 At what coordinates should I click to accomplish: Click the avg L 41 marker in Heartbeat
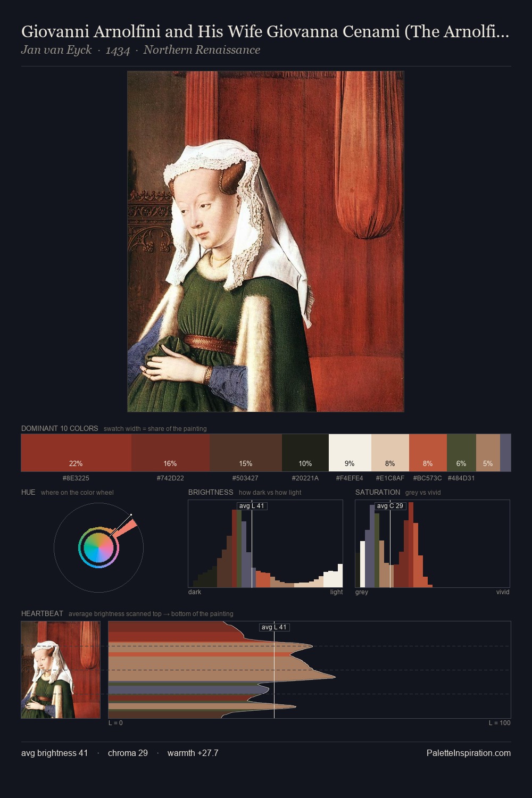(274, 627)
